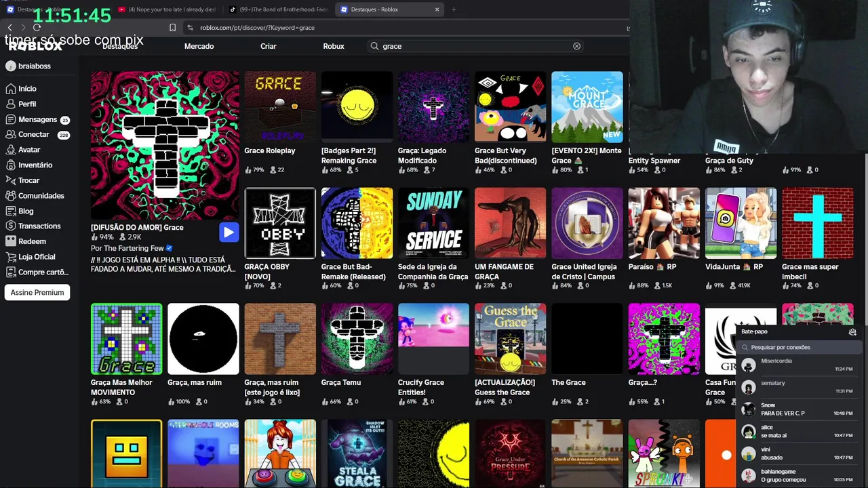868x488 pixels.
Task: Open the Perfil sidebar icon
Action: click(10, 104)
